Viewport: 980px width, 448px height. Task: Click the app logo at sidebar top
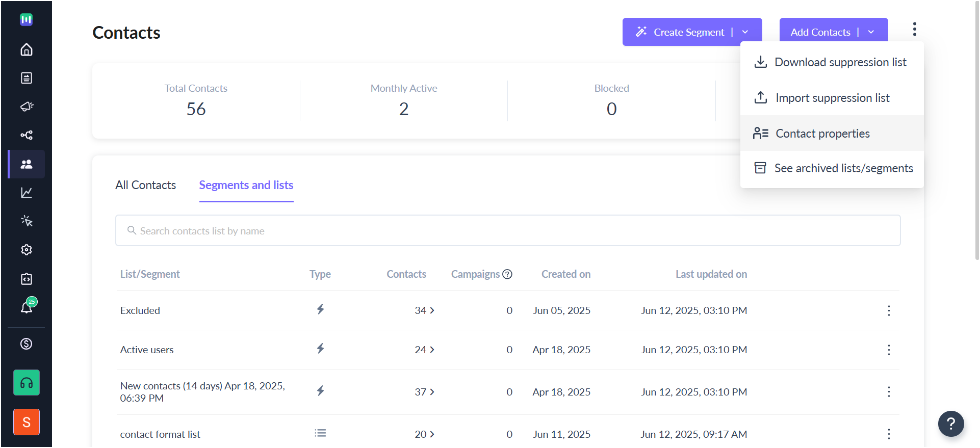click(27, 19)
